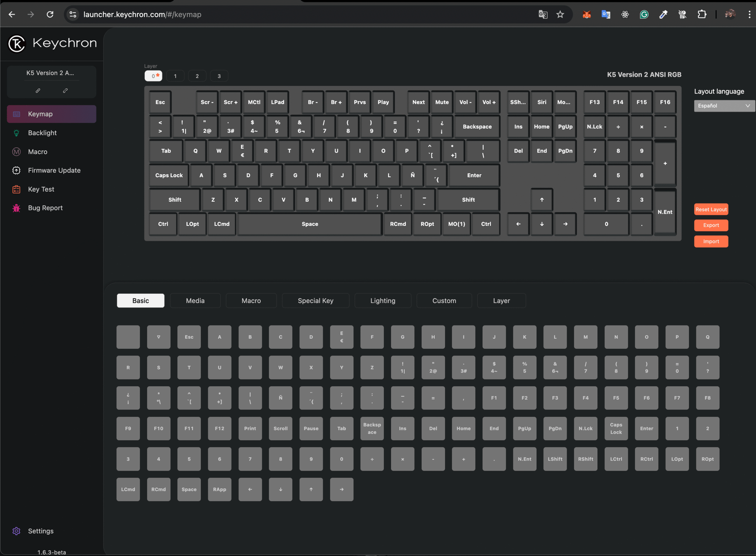Click the Grammarly extension icon
The height and width of the screenshot is (556, 756).
pos(644,14)
